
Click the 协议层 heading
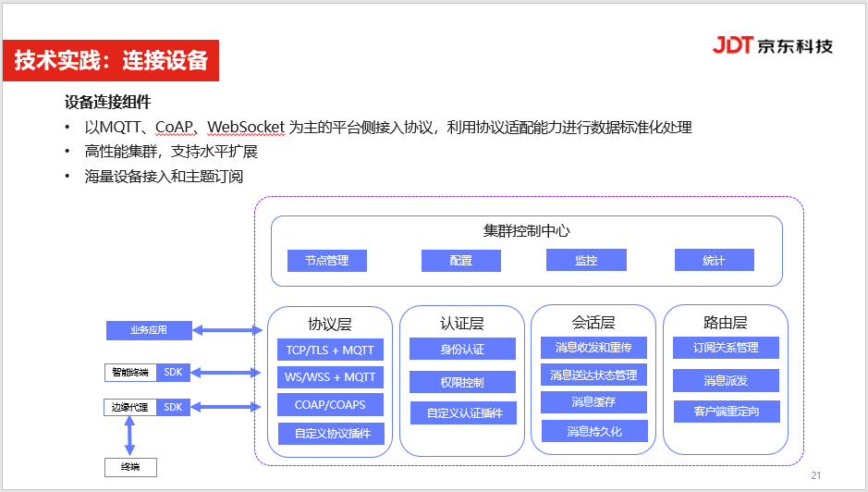330,324
